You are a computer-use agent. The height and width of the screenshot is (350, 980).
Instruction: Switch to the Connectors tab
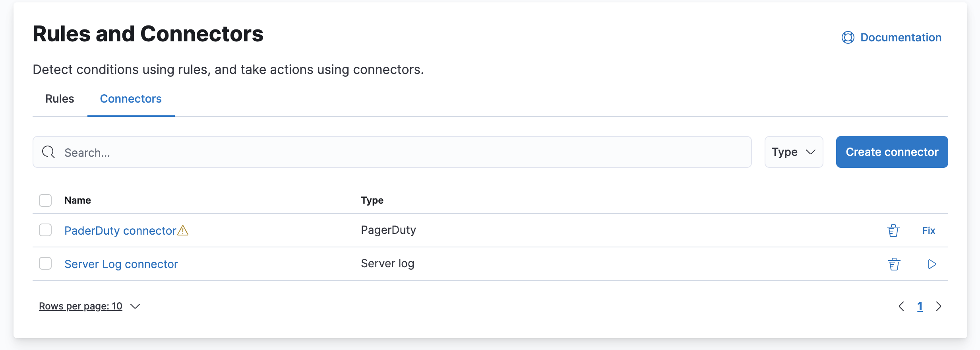pyautogui.click(x=130, y=99)
